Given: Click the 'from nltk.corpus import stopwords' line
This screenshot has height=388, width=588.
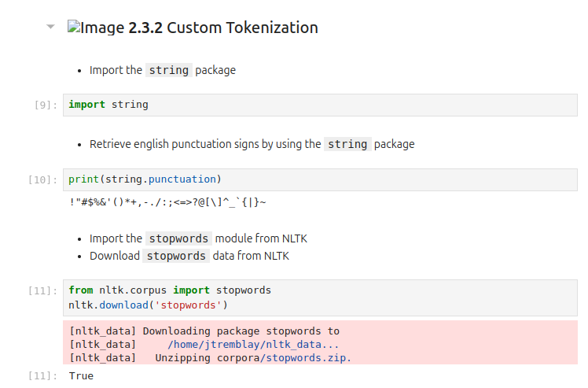Looking at the screenshot, I should (x=169, y=290).
